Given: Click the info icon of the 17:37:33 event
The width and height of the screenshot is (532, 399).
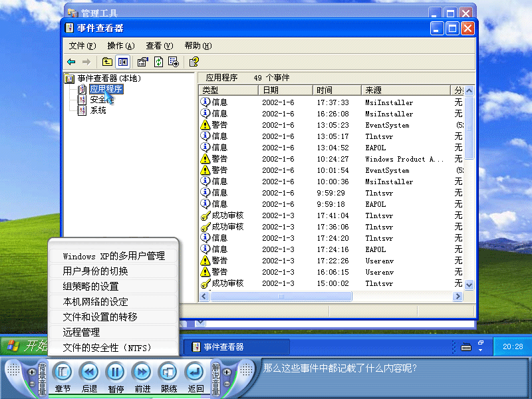Looking at the screenshot, I should click(x=205, y=102).
